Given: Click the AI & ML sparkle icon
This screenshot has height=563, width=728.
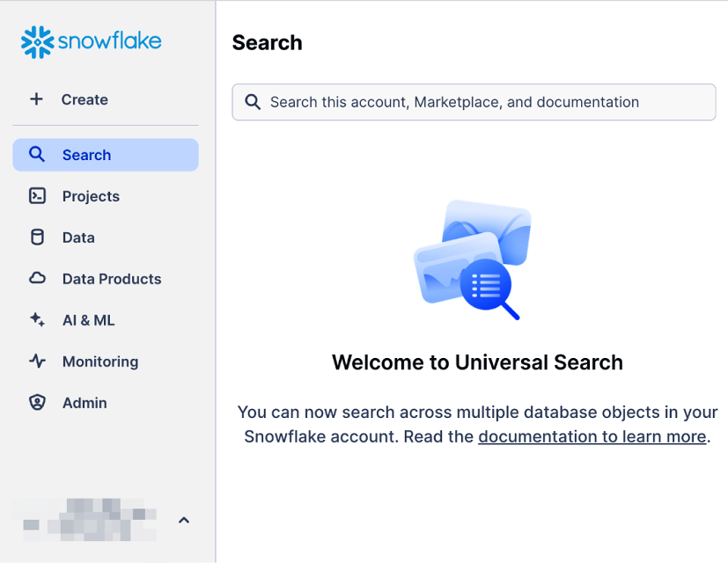Looking at the screenshot, I should 37,320.
